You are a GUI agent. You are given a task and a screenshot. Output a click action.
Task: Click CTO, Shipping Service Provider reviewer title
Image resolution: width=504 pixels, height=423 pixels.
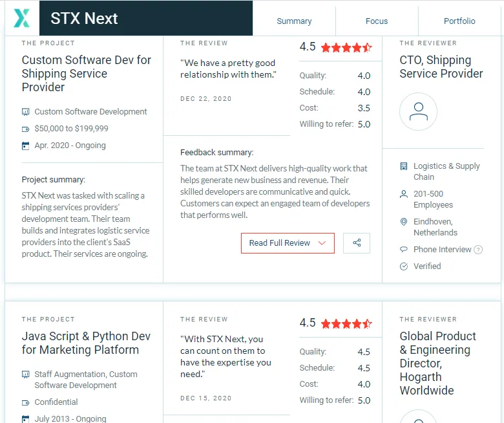click(441, 67)
